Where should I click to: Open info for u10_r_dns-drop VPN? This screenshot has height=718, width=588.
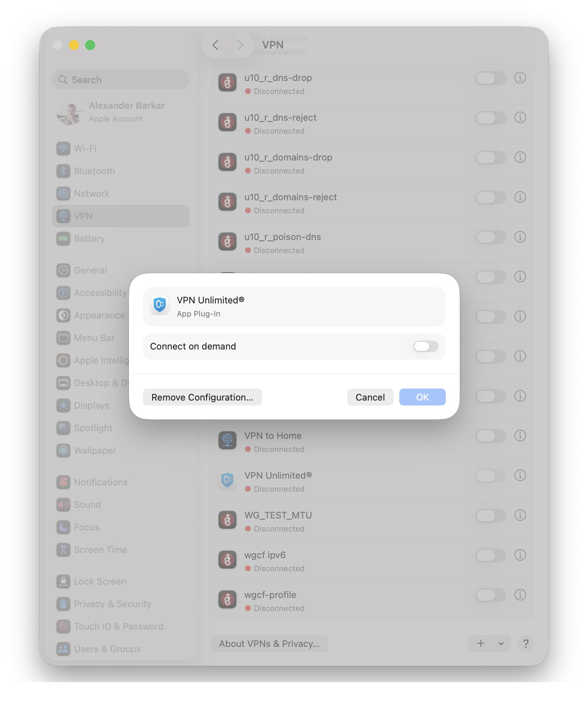pos(520,78)
